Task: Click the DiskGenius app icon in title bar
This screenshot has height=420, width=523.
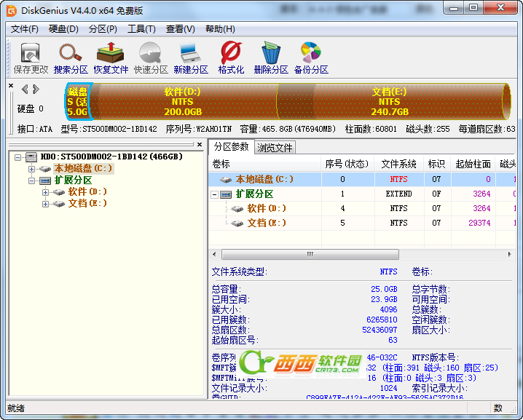Action: tap(12, 11)
